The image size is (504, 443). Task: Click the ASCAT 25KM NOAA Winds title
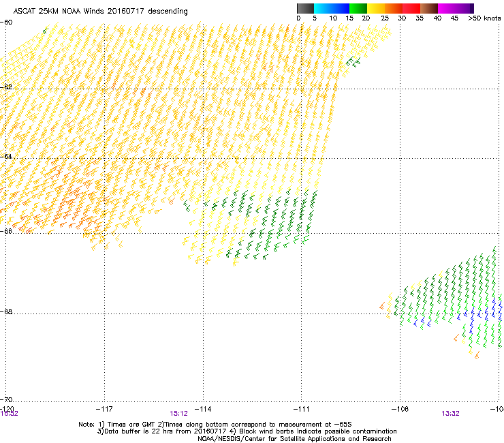[100, 11]
